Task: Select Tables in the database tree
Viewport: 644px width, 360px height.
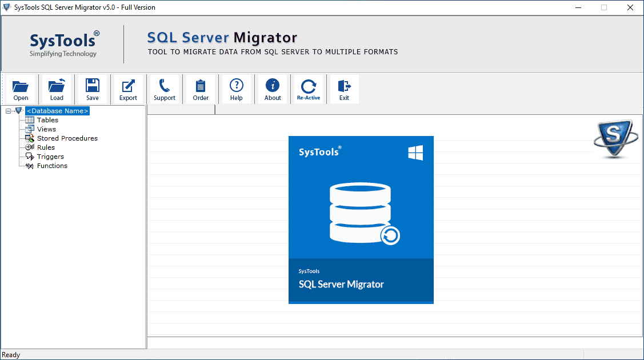Action: (47, 120)
